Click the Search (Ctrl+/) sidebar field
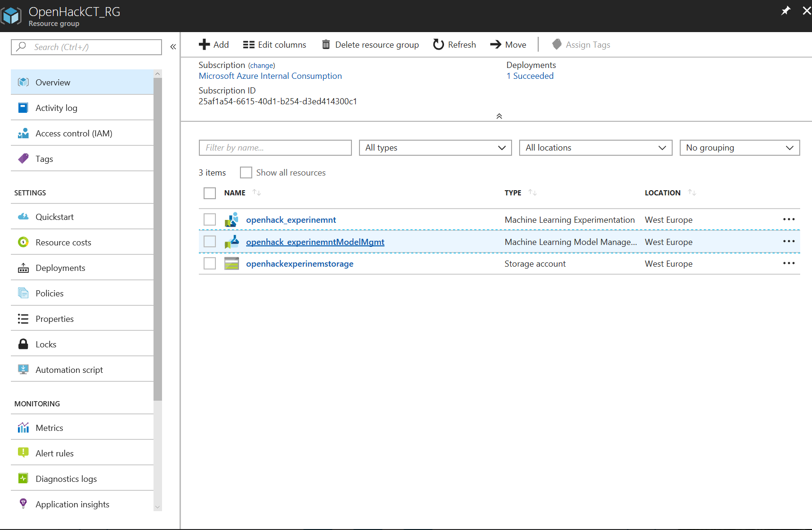 [x=86, y=47]
